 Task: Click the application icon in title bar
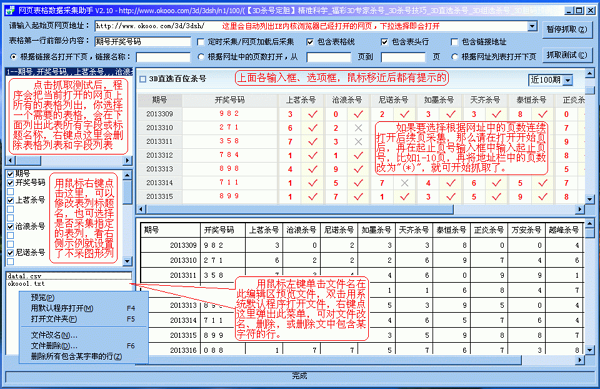coord(11,10)
